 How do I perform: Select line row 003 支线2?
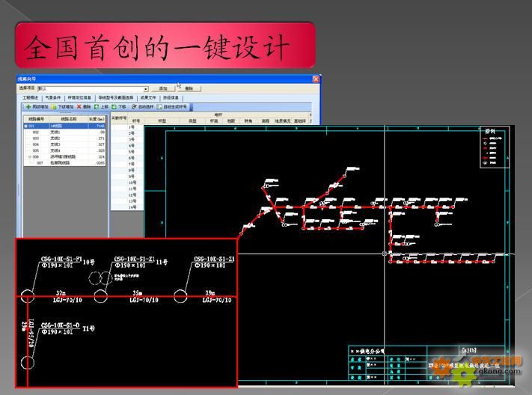tap(64, 138)
